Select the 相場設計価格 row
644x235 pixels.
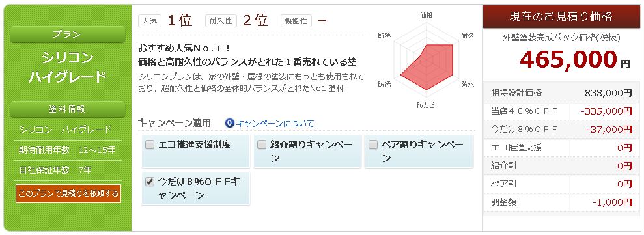[561, 93]
